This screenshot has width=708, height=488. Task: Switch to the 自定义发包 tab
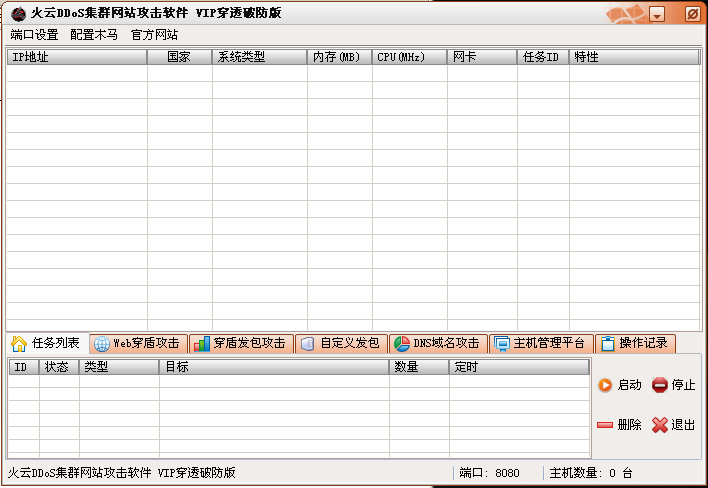pos(341,344)
